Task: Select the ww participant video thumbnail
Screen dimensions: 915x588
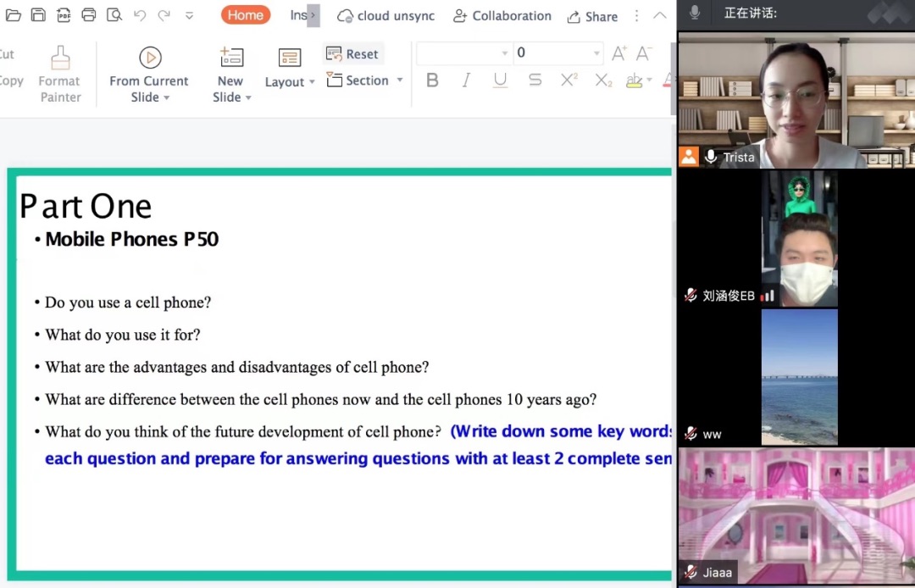Action: pyautogui.click(x=799, y=376)
